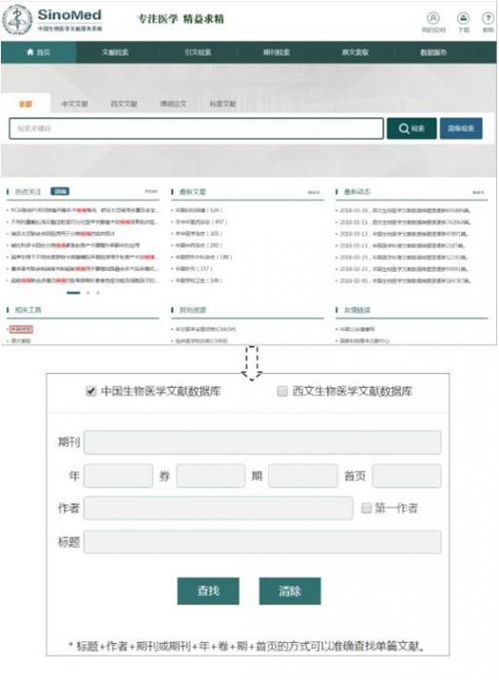The height and width of the screenshot is (680, 499).
Task: Open the 期刊检索 navigation menu
Action: (276, 52)
